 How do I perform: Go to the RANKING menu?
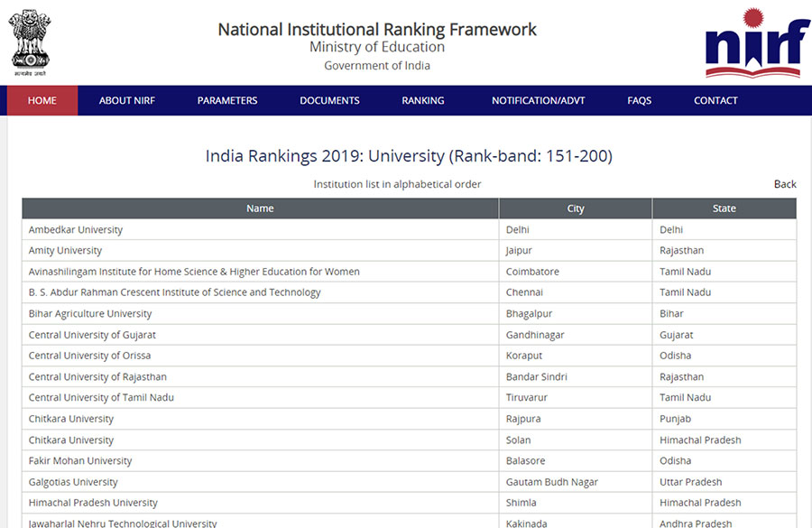coord(423,100)
